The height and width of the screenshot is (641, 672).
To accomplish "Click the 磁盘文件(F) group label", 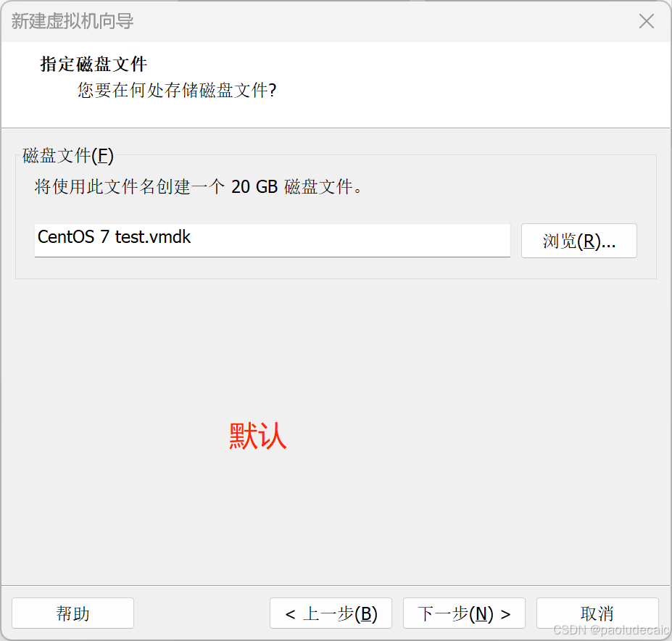I will tap(68, 155).
